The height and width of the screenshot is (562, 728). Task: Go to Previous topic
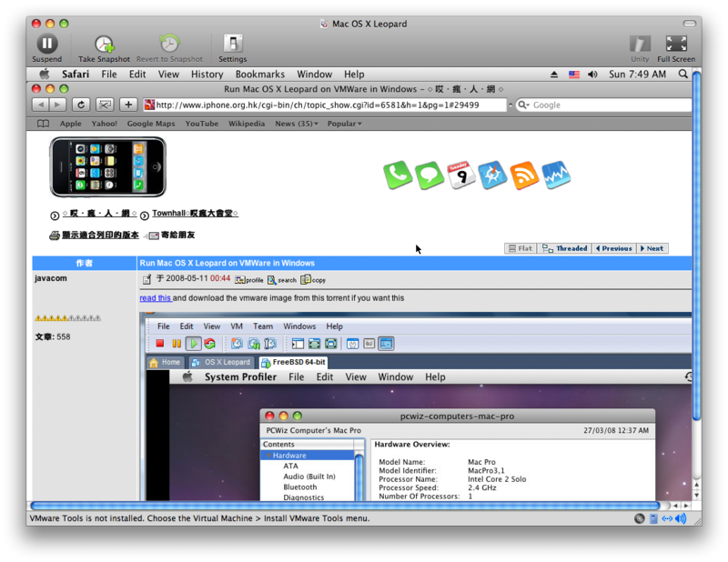coord(613,248)
